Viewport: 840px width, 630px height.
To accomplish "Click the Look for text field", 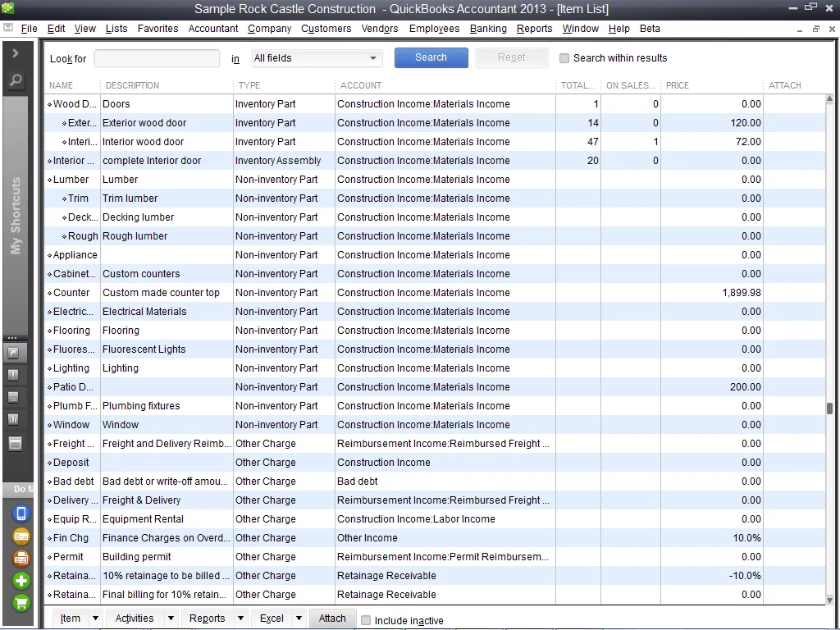I will click(157, 58).
